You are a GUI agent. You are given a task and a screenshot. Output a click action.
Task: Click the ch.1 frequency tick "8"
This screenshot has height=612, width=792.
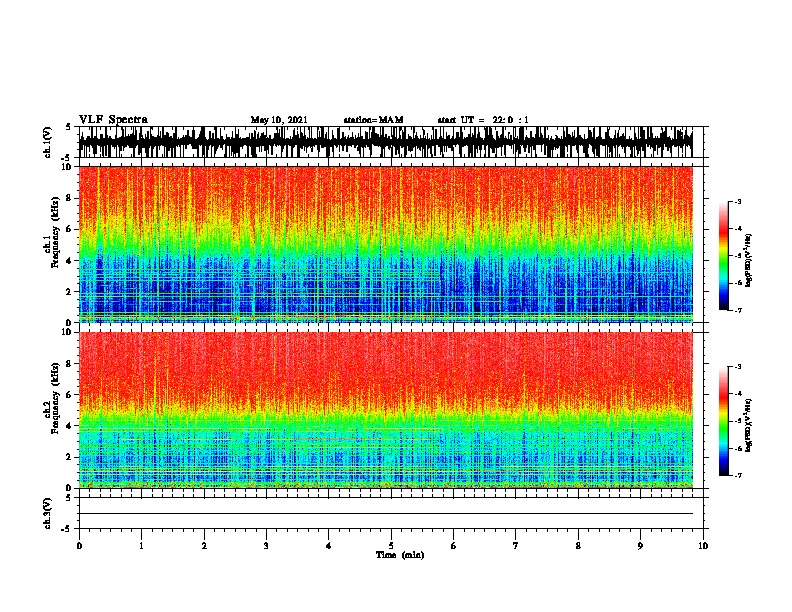[x=69, y=198]
